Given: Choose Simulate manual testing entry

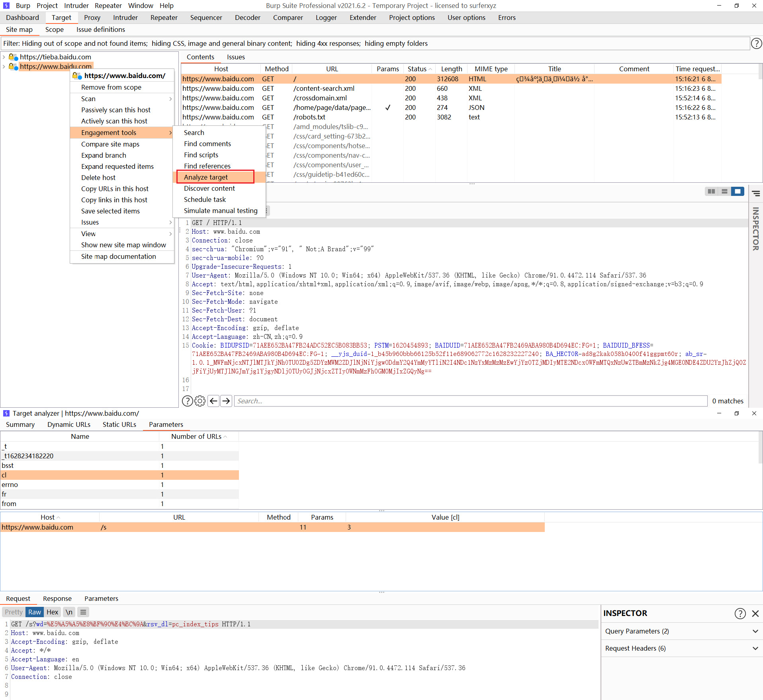Looking at the screenshot, I should (219, 211).
